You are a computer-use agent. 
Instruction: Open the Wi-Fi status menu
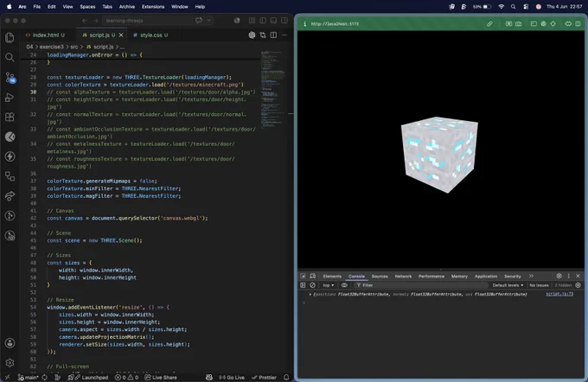click(502, 7)
